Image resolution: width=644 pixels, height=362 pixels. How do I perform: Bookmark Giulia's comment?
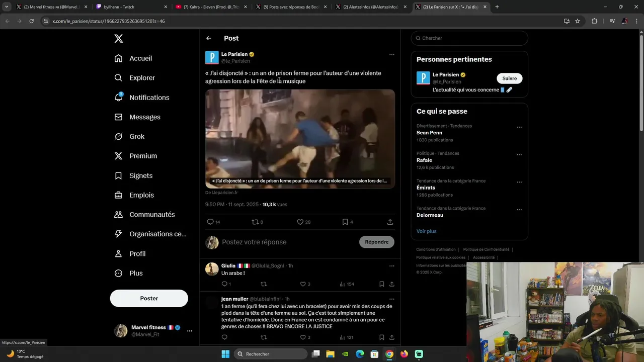[x=382, y=284]
